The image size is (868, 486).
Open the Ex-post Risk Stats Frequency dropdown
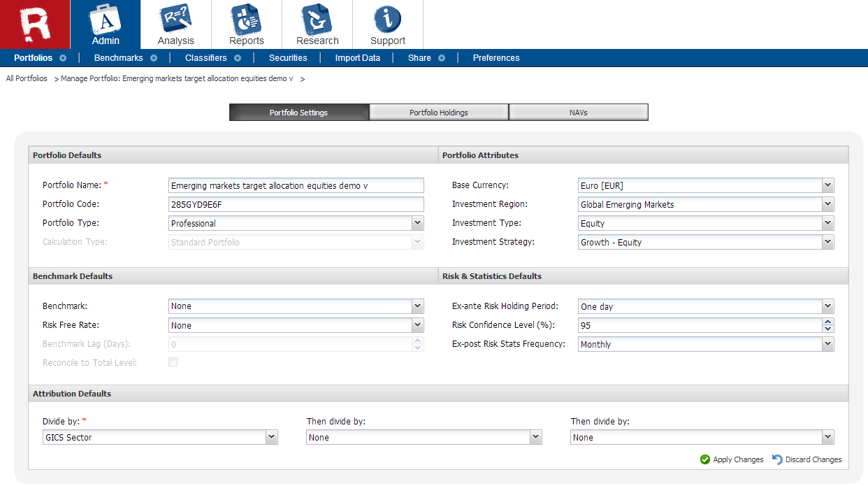coord(827,344)
